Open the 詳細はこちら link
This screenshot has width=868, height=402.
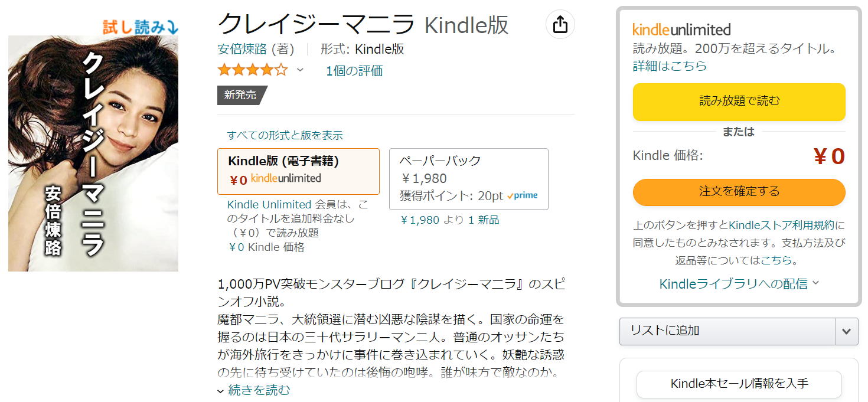point(670,66)
